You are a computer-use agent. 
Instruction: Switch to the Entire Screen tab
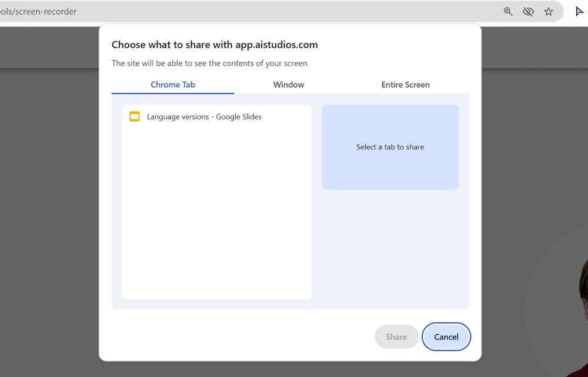tap(405, 85)
